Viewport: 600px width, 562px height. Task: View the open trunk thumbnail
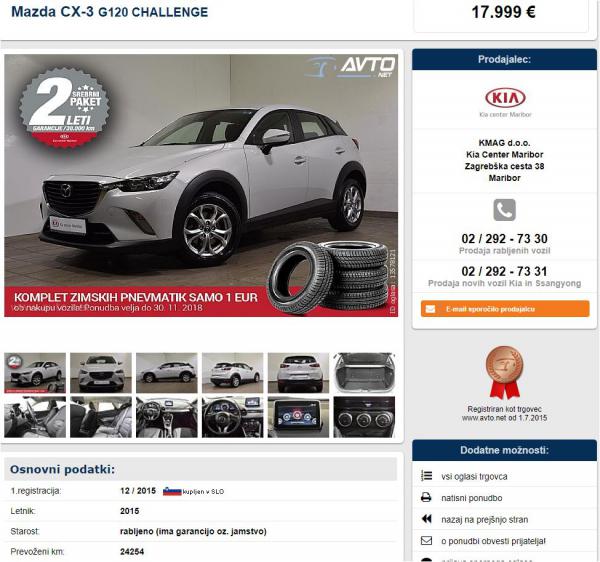tap(364, 373)
